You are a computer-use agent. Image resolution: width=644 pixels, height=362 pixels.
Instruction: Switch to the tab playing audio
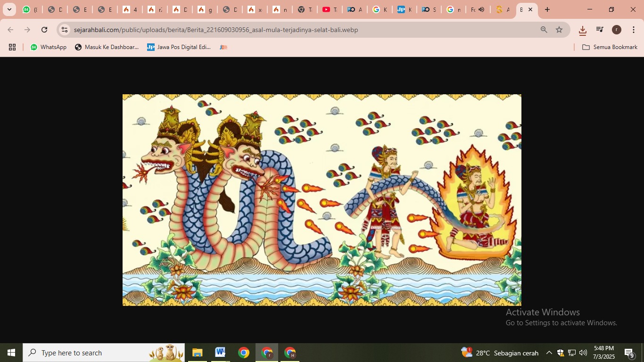coord(477,9)
